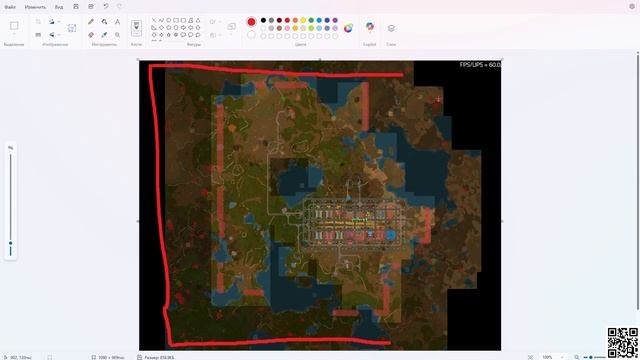Click the Rotate image icon
640x360 pixels.
52,22
